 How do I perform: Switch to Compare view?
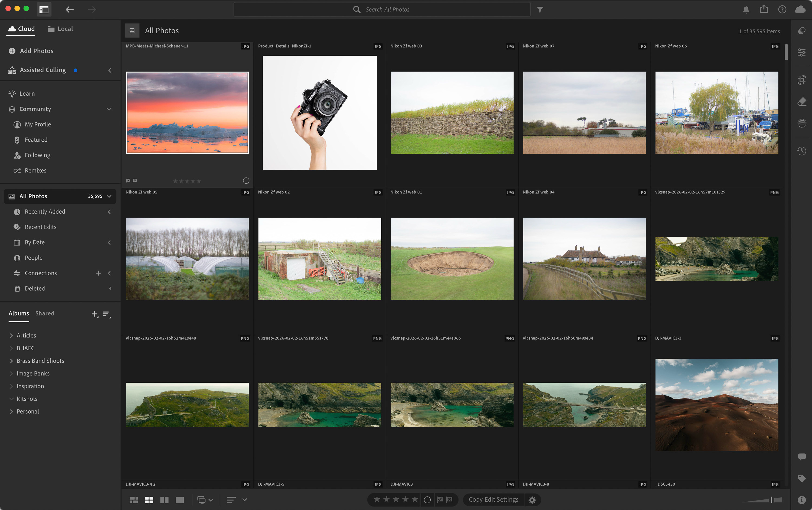(x=164, y=500)
